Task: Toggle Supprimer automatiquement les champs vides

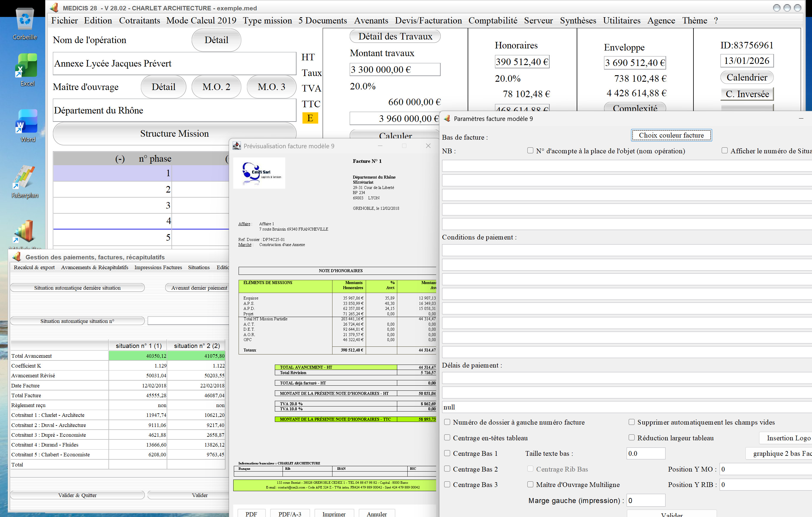Action: pos(632,422)
